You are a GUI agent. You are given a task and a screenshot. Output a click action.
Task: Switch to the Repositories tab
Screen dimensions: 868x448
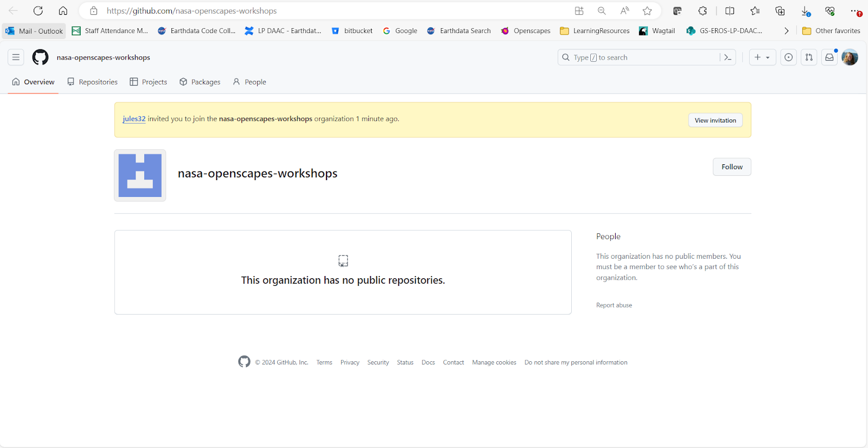tap(92, 82)
